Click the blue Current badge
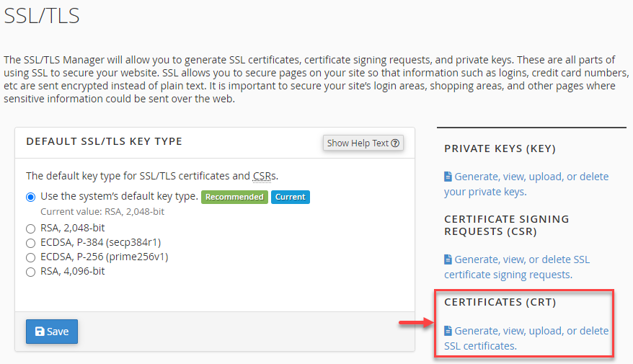Screen dimensions: 633x364 coord(291,197)
